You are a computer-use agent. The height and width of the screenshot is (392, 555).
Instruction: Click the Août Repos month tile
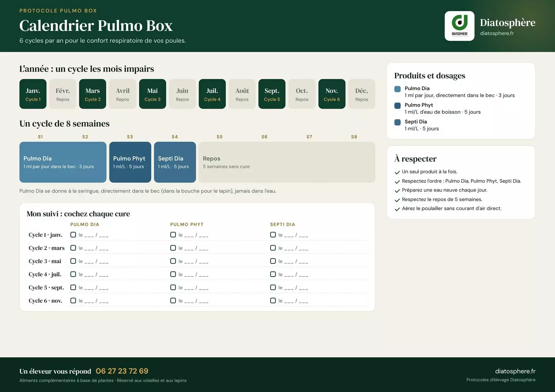(242, 94)
